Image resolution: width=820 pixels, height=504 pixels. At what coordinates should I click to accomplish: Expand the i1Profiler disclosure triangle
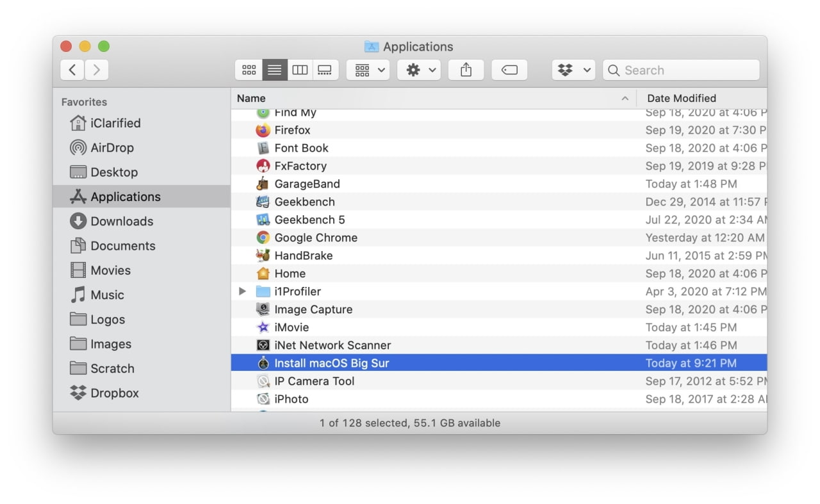coord(242,291)
